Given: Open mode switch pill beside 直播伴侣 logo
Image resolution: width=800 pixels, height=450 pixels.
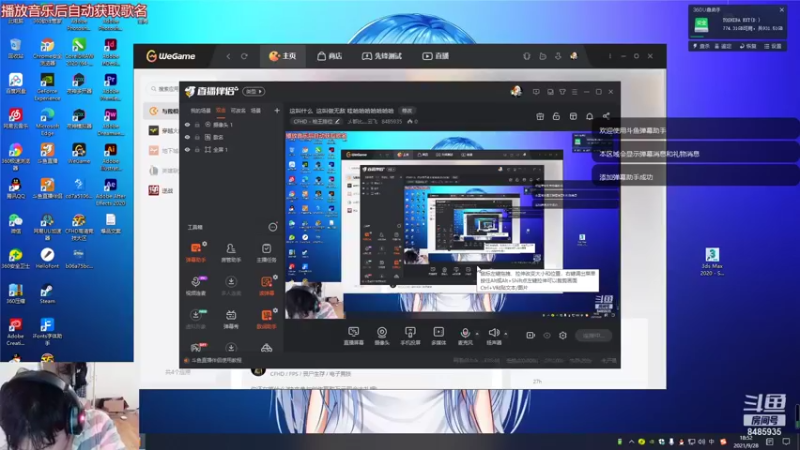Looking at the screenshot, I should (254, 91).
